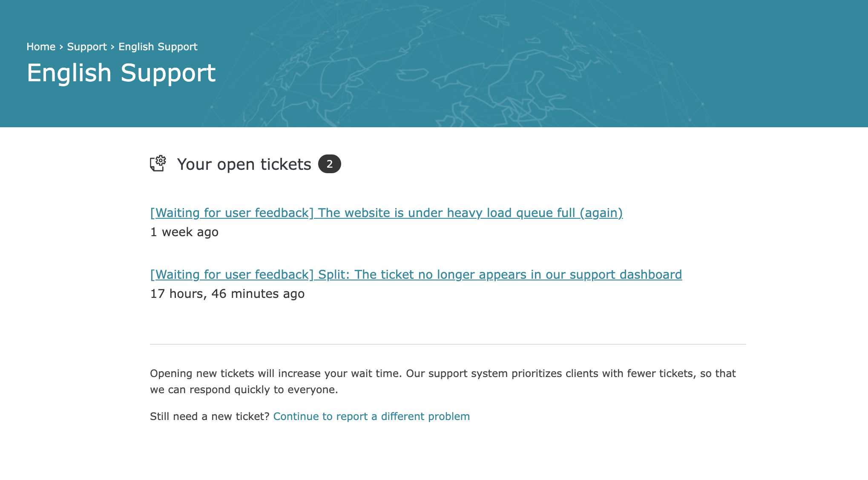868x480 pixels.
Task: Click the chevron separator after Support breadcrumb
Action: (x=112, y=47)
